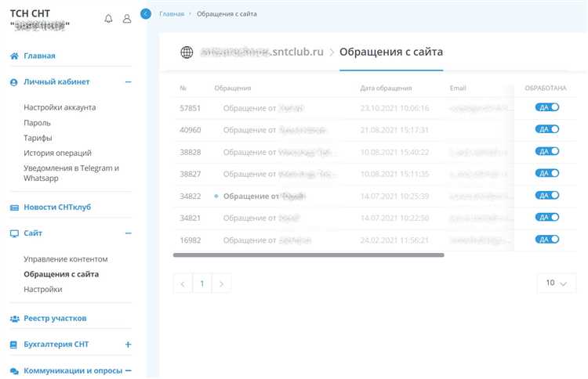588x379 pixels.
Task: Toggle ОБРАБОТАНА switch for request 34822
Action: 547,195
